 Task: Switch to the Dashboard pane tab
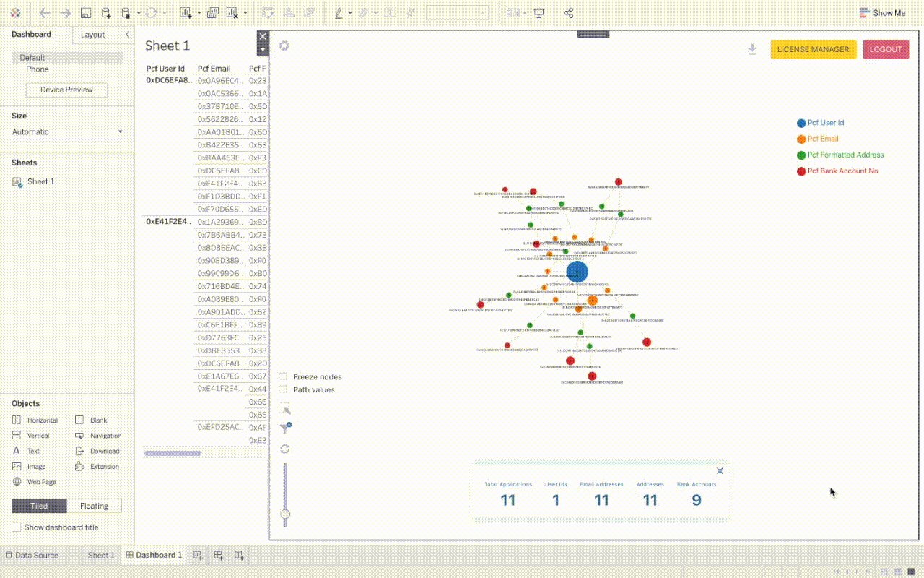click(x=31, y=34)
